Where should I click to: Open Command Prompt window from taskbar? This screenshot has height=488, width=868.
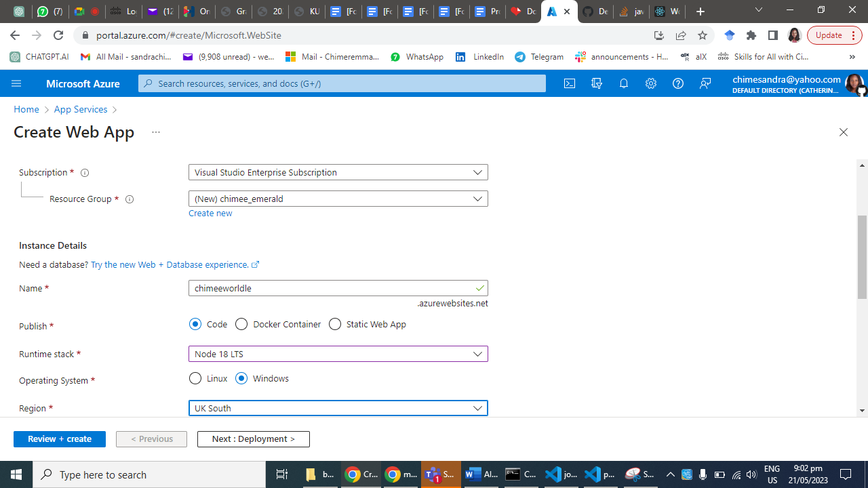pos(521,474)
